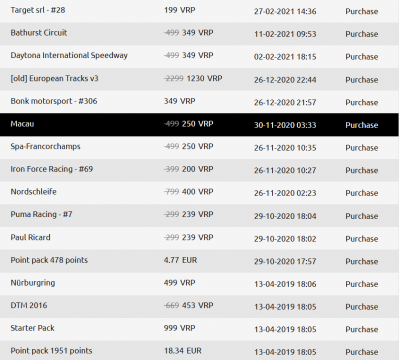Click Point pack 478 points entry
400x360 pixels.
pyautogui.click(x=49, y=260)
